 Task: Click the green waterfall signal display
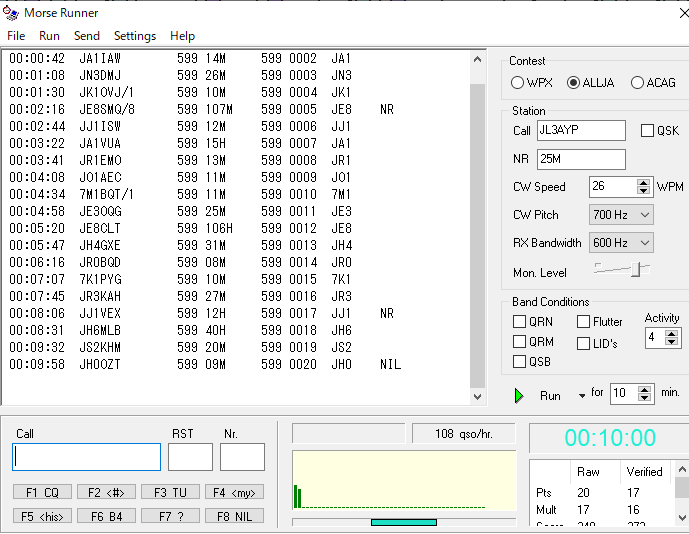[404, 480]
